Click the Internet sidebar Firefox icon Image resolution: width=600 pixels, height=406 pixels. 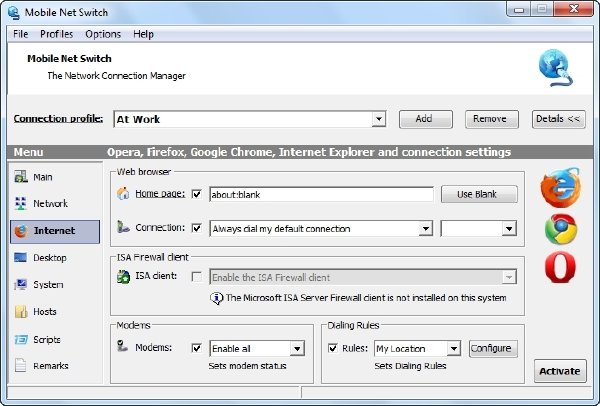21,231
